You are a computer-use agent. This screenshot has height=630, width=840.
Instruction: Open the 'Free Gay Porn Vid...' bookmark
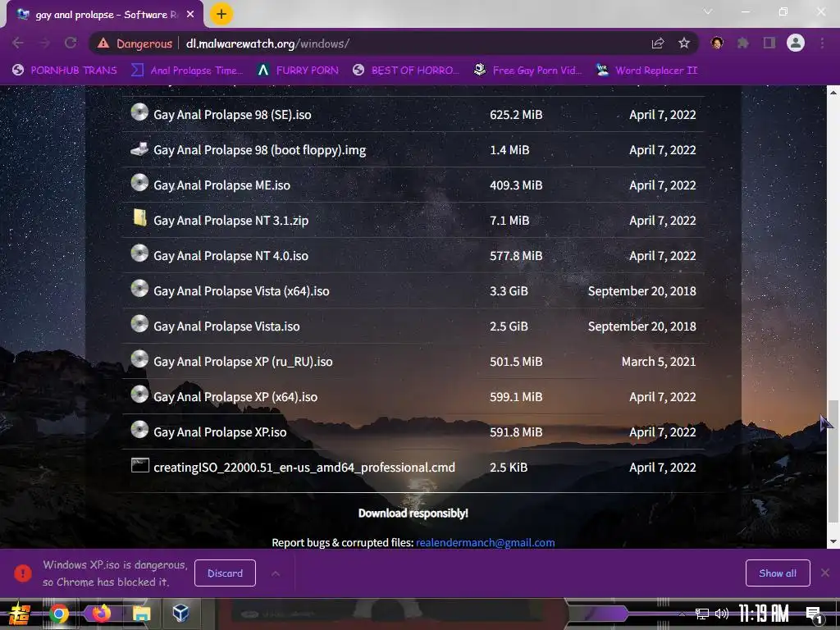527,71
